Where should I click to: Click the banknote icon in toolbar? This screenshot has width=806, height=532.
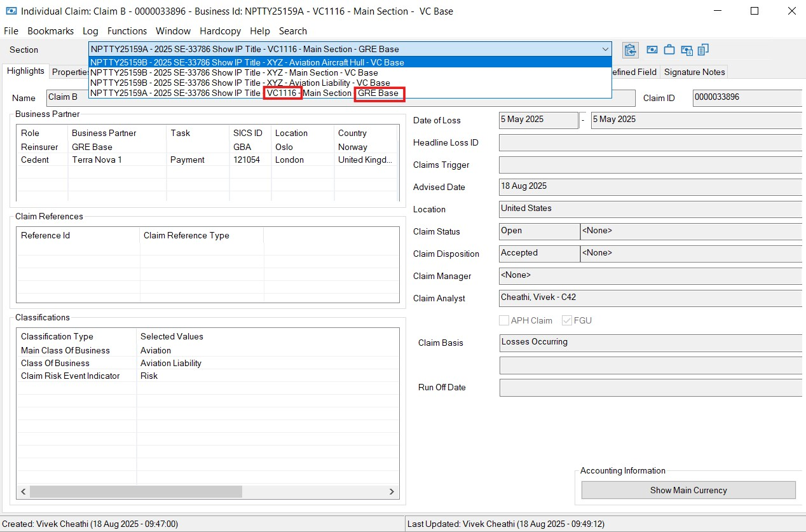652,50
